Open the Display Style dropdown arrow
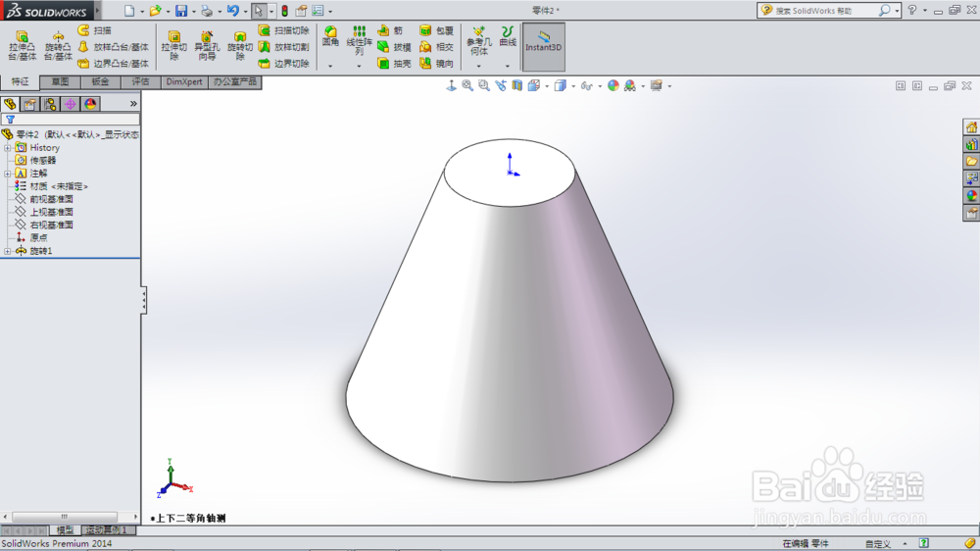Viewport: 980px width, 551px height. point(573,86)
